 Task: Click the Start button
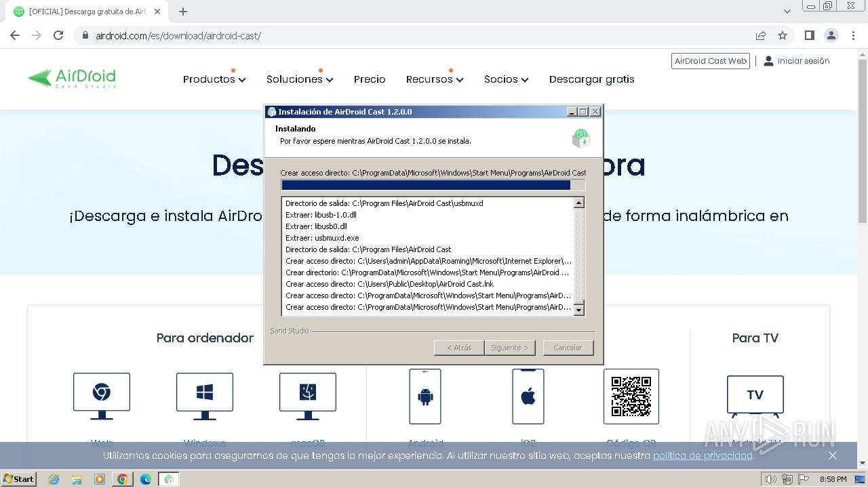point(19,479)
